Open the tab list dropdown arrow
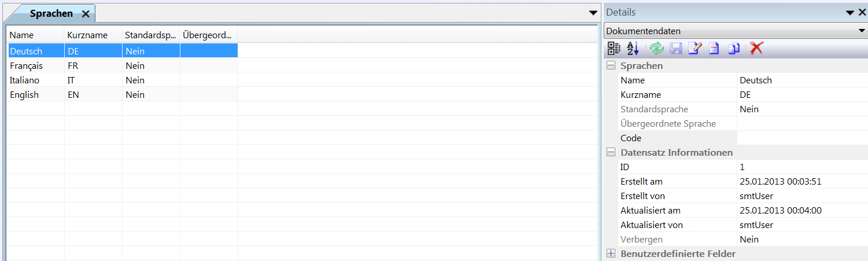Viewport: 868px width, 261px height. pyautogui.click(x=593, y=13)
